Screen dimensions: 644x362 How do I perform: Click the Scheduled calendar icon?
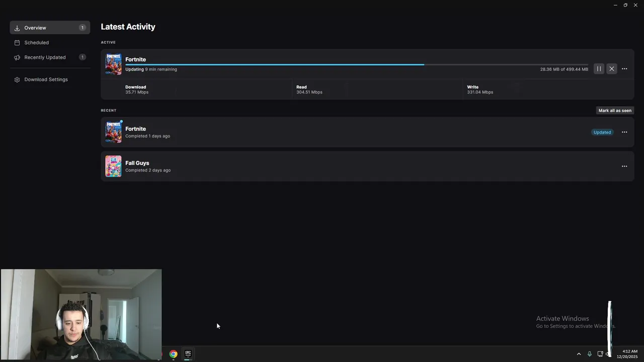[17, 43]
